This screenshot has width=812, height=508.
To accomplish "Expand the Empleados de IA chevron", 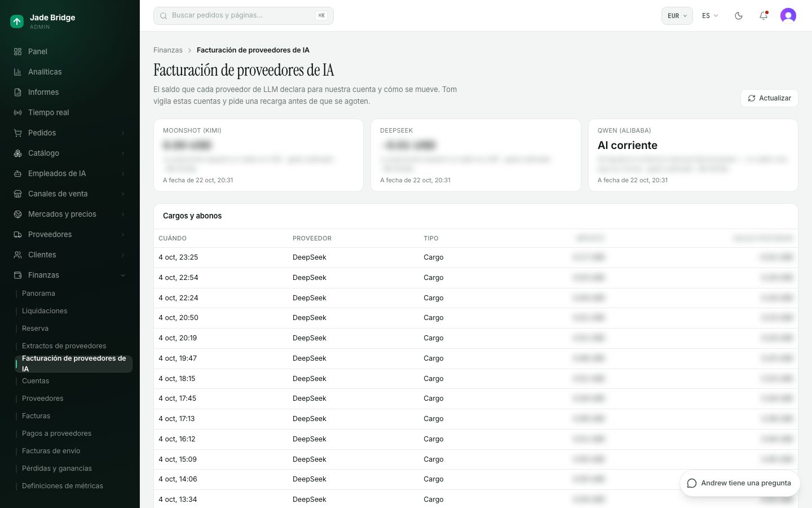I will click(x=123, y=173).
